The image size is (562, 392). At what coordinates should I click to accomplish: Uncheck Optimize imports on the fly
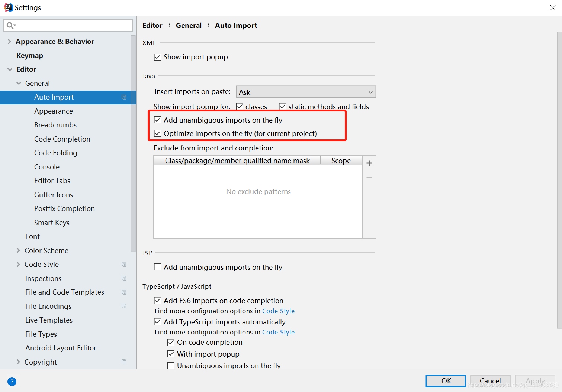(x=158, y=133)
